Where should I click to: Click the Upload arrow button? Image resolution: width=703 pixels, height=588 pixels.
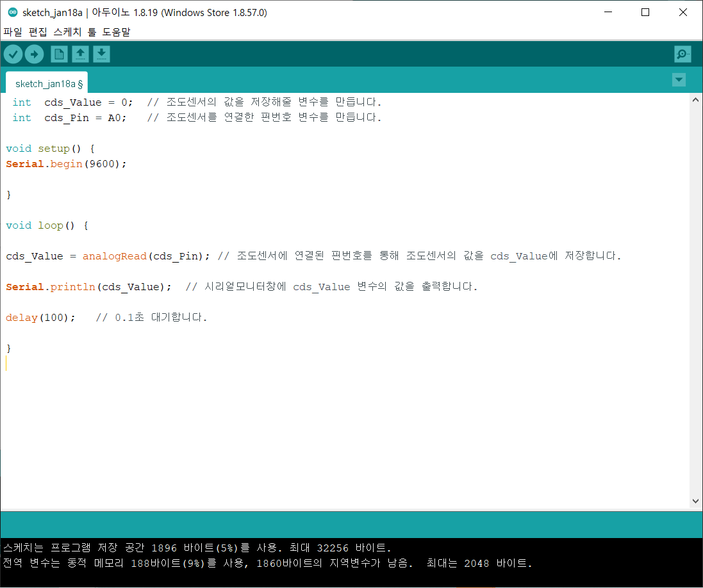[x=34, y=54]
